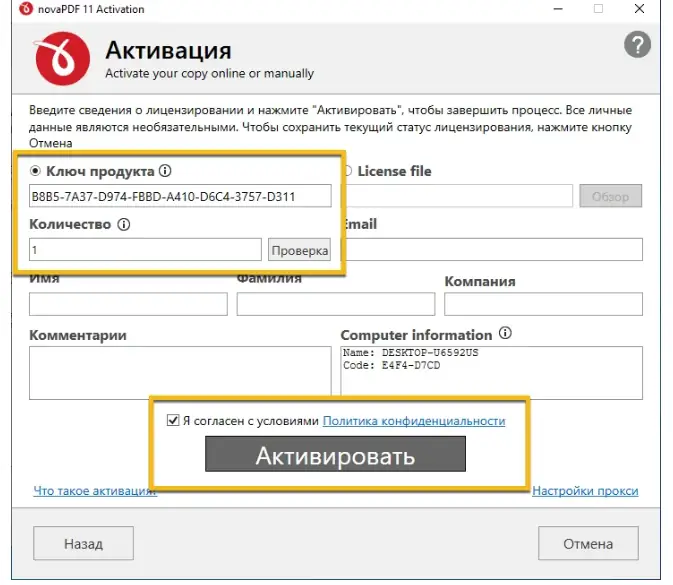Viewport: 673px width, 585px height.
Task: Click the Обзор browse button
Action: (x=610, y=196)
